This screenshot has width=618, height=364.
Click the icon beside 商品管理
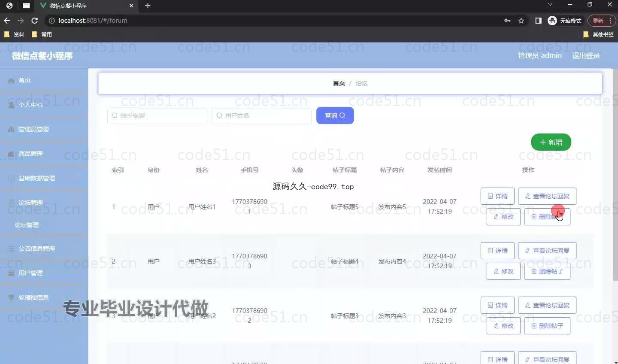pos(11,154)
